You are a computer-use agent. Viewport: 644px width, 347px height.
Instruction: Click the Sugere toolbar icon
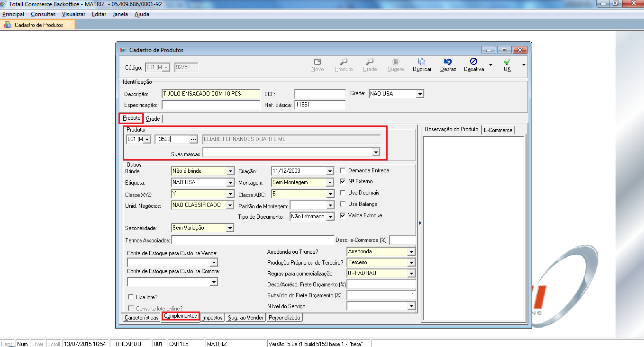[x=396, y=62]
